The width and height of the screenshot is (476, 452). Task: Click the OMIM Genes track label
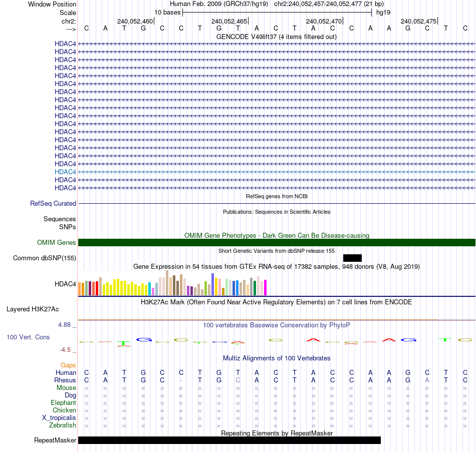57,242
